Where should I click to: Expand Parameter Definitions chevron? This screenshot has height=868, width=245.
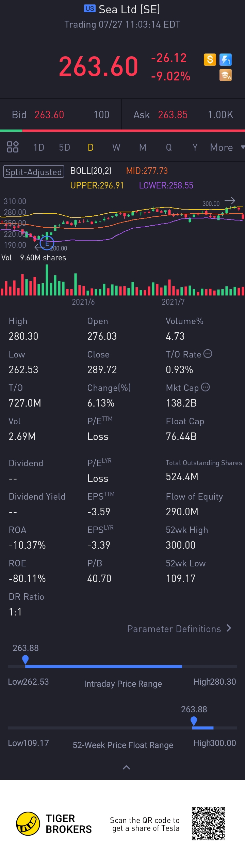click(229, 628)
